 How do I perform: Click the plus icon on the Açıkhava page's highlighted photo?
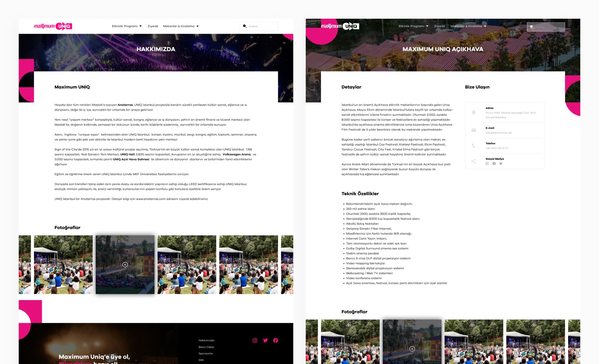(412, 349)
